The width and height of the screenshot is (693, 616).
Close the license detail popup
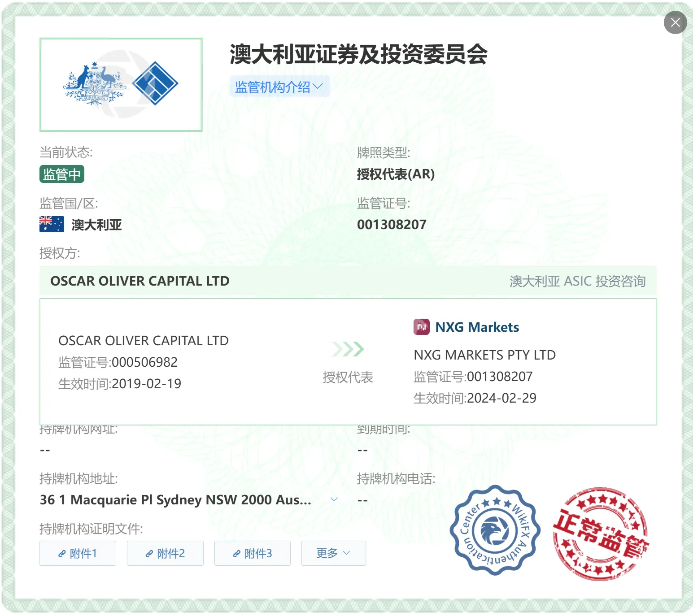(675, 22)
